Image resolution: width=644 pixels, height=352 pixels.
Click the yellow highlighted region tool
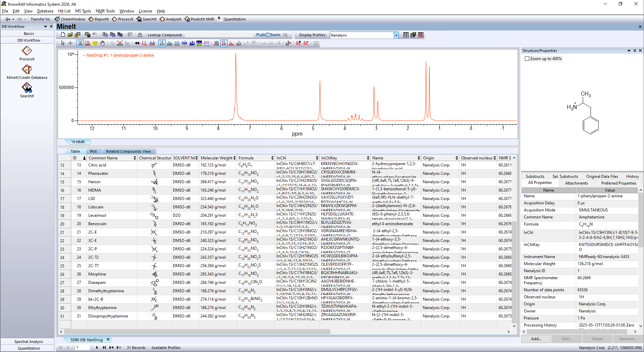(95, 43)
